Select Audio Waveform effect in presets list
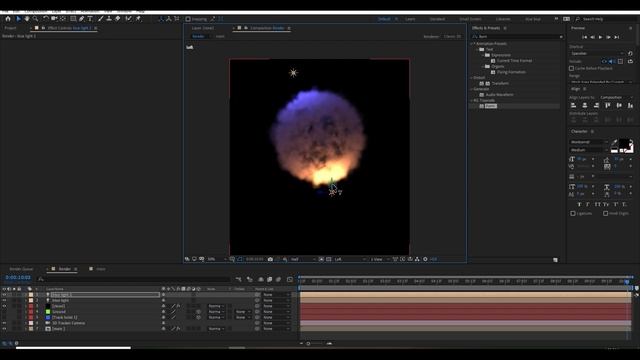Viewport: 640px width, 360px height. 499,95
